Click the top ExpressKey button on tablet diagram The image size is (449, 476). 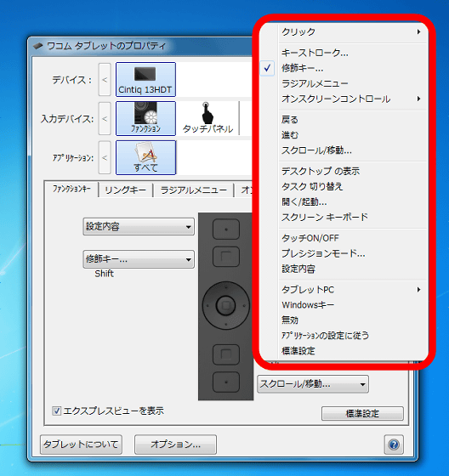(226, 229)
